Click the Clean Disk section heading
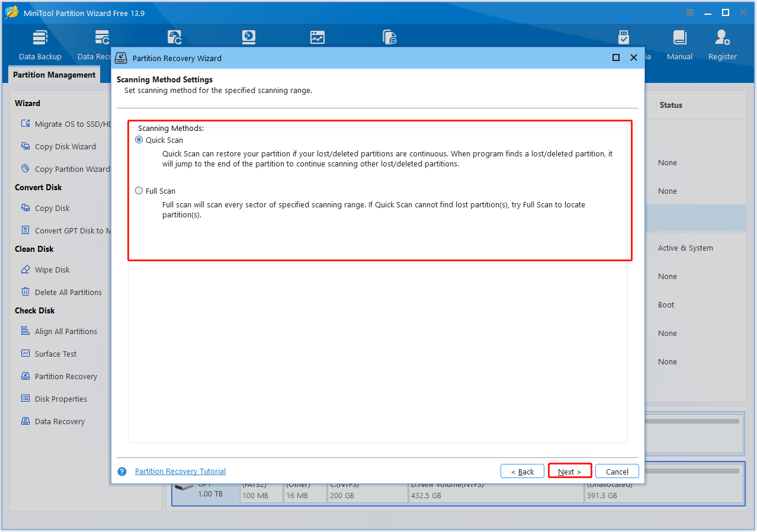 (x=34, y=249)
